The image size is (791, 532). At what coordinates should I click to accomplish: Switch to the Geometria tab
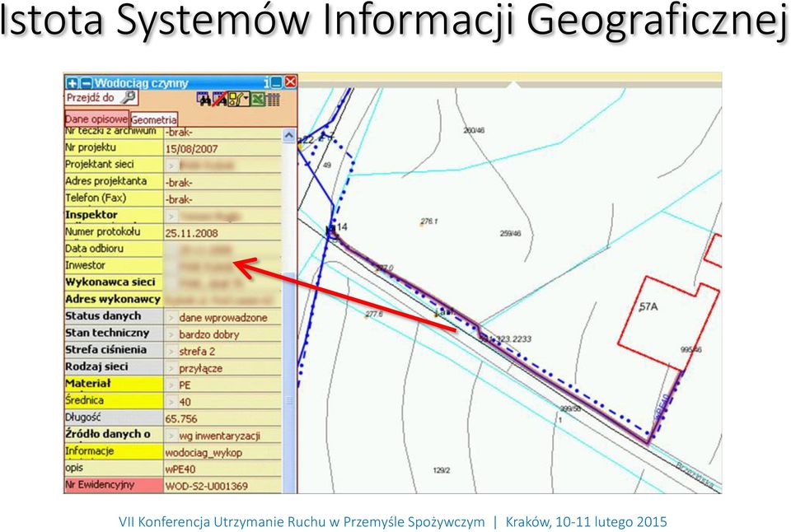pyautogui.click(x=153, y=120)
